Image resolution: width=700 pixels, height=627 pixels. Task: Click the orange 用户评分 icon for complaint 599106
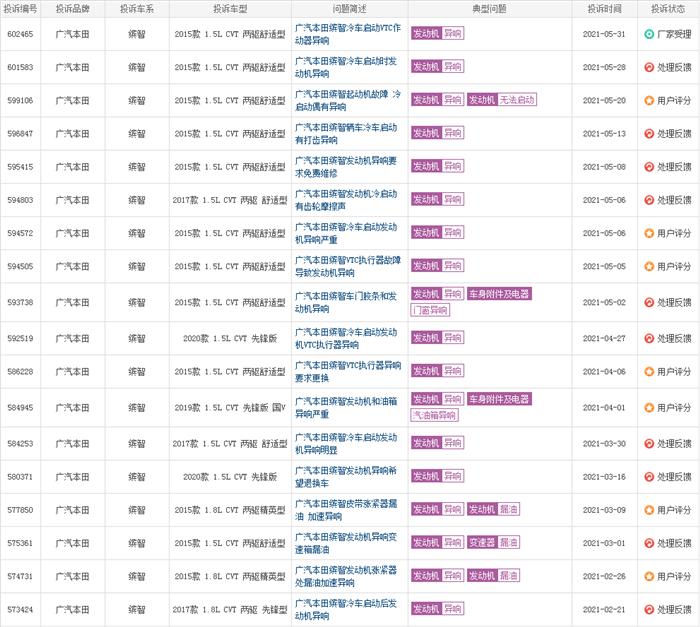(x=649, y=100)
